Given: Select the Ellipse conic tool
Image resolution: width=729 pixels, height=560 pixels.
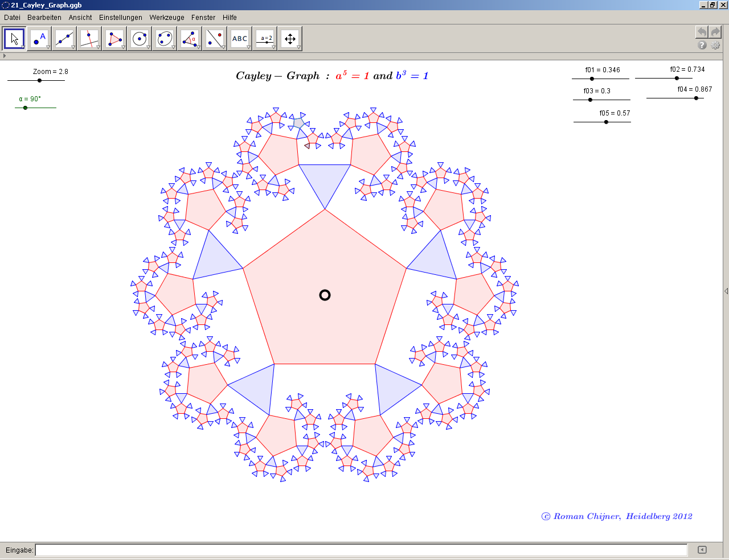Looking at the screenshot, I should [165, 39].
